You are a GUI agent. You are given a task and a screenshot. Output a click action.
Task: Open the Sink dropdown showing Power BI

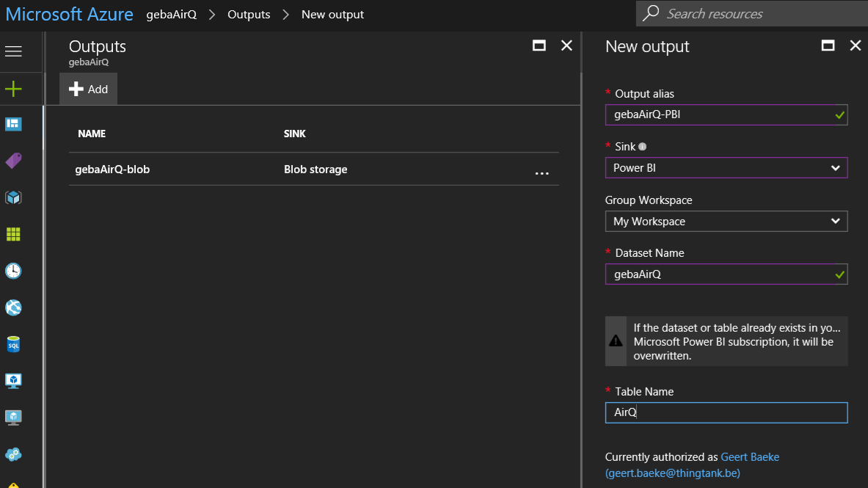pos(726,168)
